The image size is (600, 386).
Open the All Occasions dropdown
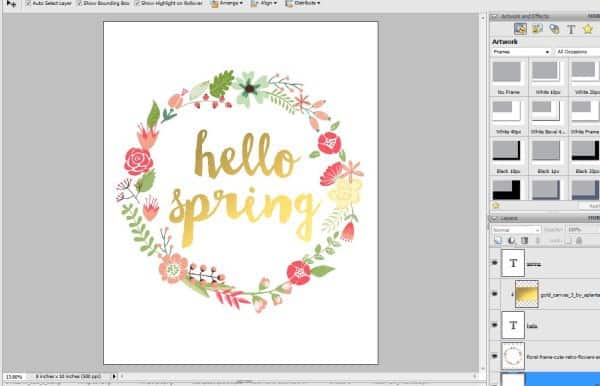[577, 52]
